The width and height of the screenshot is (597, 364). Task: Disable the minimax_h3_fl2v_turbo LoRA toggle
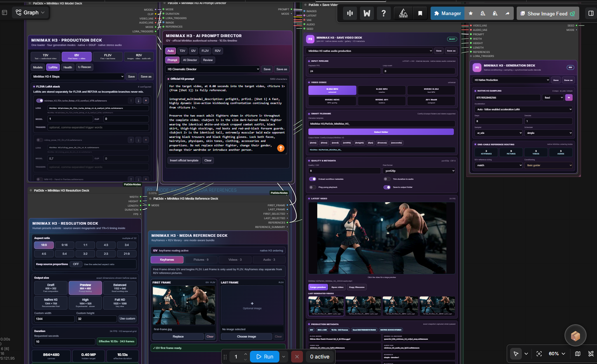(40, 100)
